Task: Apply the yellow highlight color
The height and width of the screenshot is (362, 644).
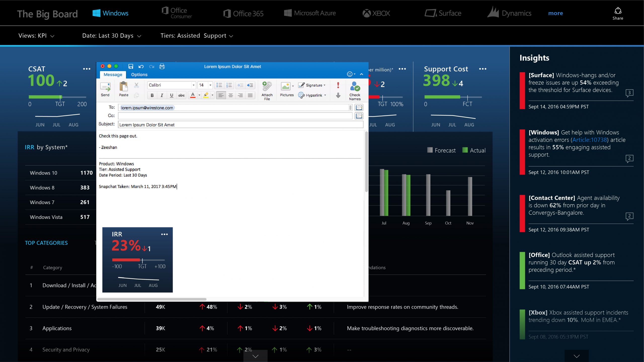Action: coord(206,95)
